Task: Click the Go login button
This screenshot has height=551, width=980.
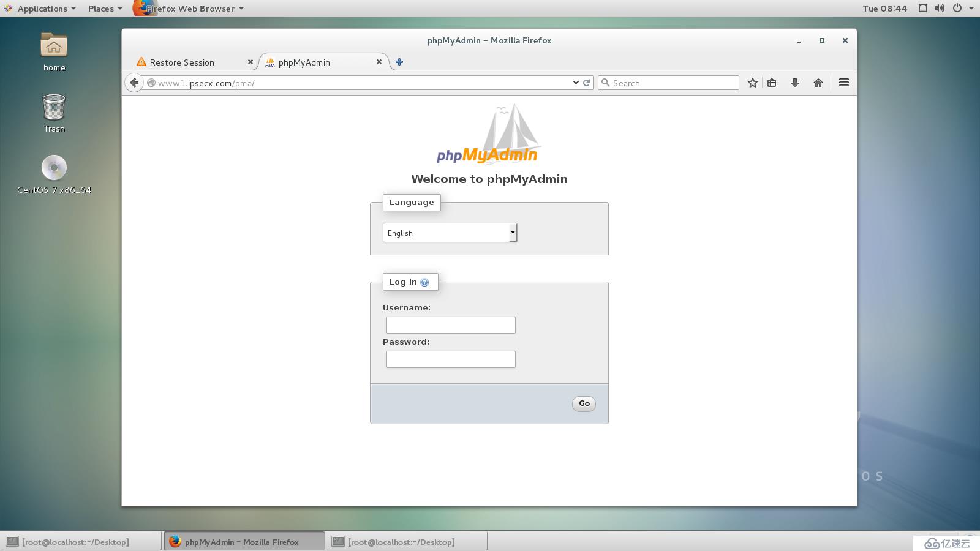Action: point(584,403)
